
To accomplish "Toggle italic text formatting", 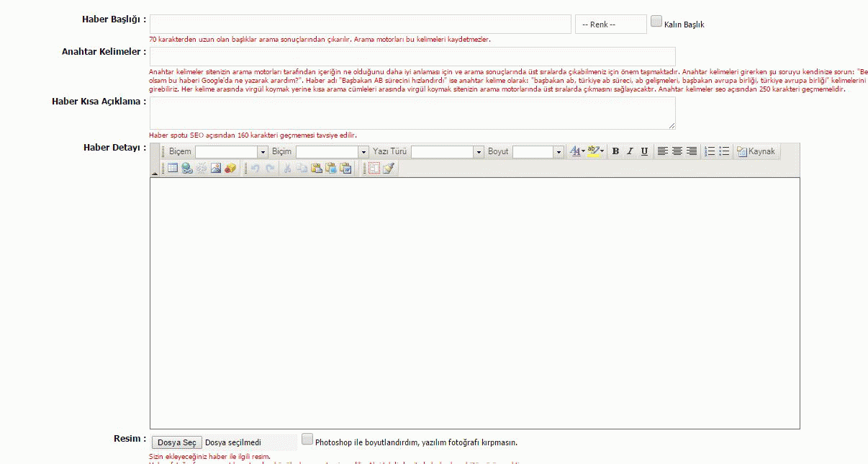I will [630, 151].
